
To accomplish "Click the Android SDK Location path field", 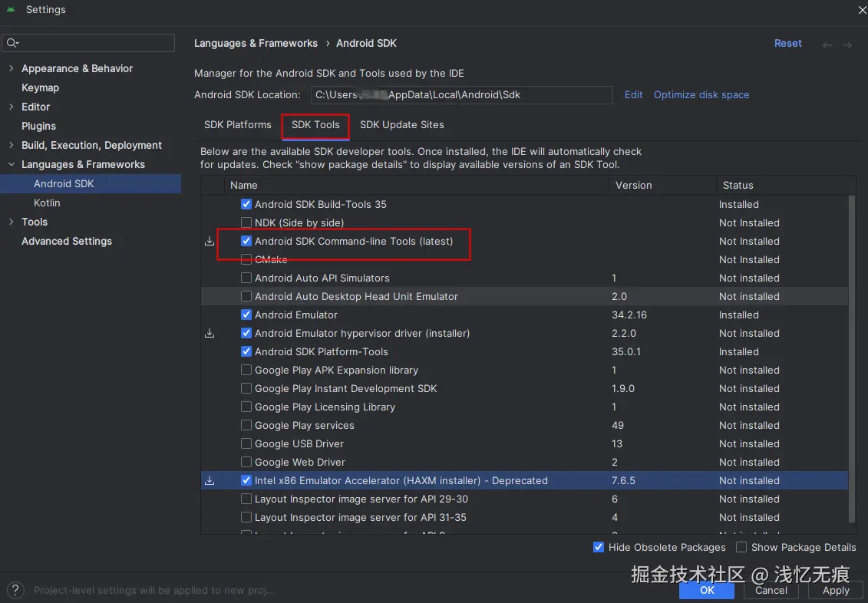I will click(x=461, y=94).
